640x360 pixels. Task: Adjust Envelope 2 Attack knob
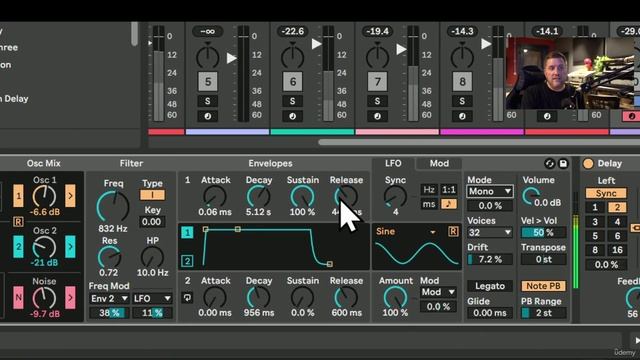[x=215, y=297]
